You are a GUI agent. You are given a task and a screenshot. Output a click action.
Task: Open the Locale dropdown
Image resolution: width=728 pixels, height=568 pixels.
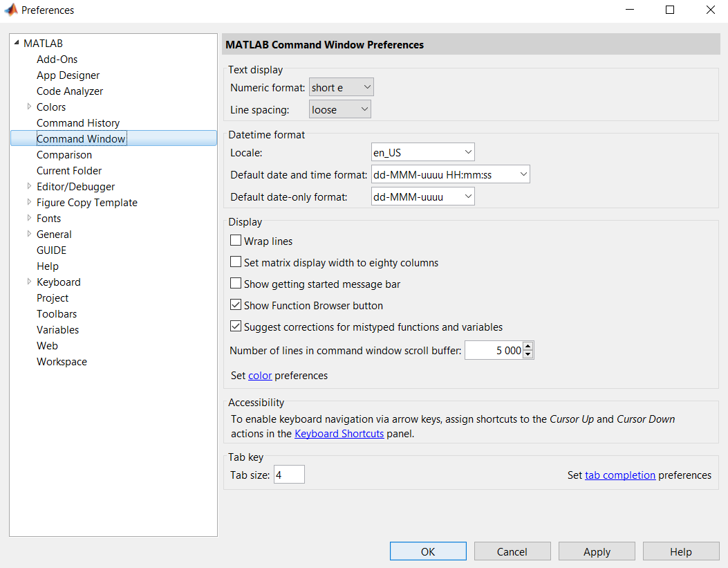coord(423,152)
